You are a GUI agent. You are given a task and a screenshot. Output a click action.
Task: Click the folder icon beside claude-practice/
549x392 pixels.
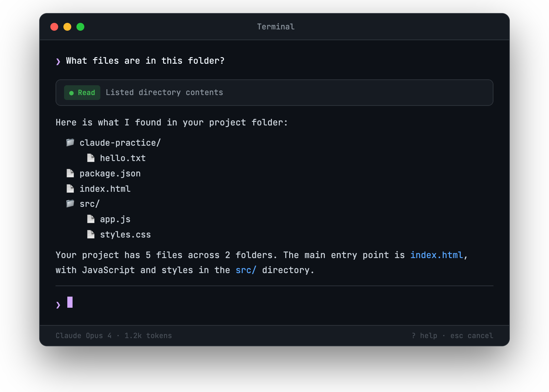tap(70, 142)
